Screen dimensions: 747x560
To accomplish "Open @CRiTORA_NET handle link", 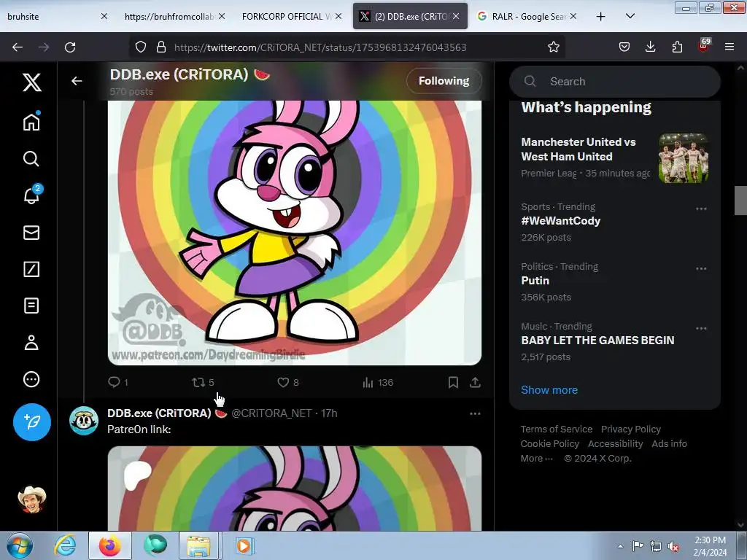I will coord(271,413).
